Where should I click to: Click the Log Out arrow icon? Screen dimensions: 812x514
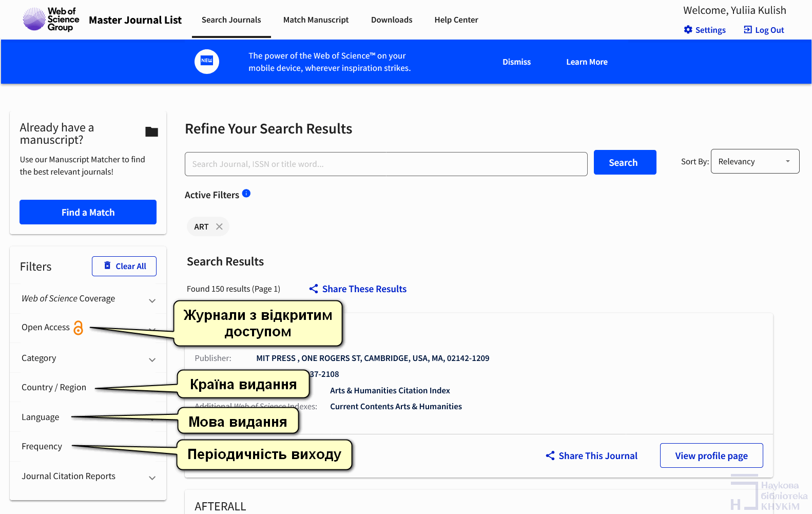point(747,30)
